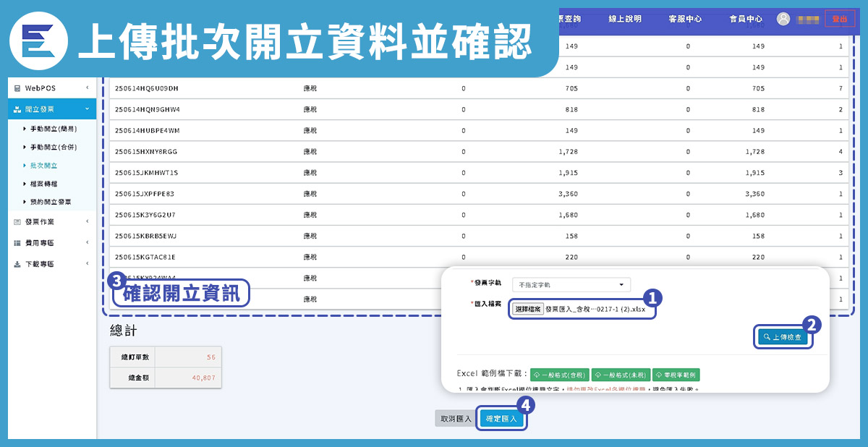The width and height of the screenshot is (868, 447).
Task: Open 客服中心 from the top navigation
Action: pos(685,20)
